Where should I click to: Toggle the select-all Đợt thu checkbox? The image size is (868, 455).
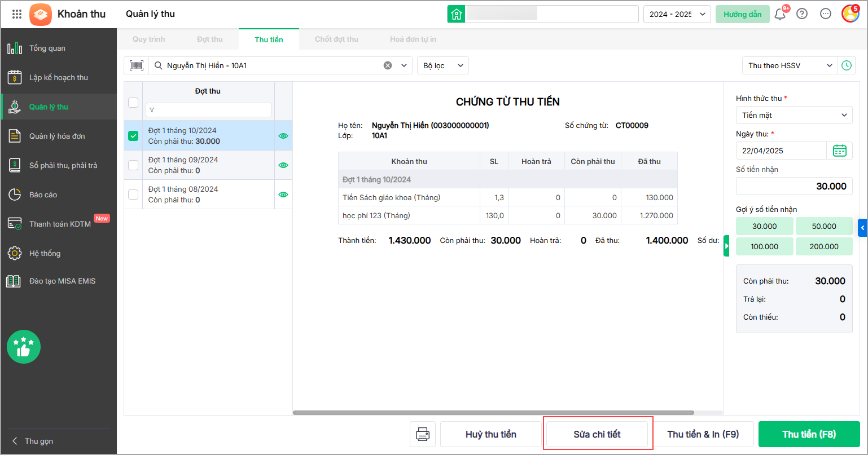pos(133,102)
